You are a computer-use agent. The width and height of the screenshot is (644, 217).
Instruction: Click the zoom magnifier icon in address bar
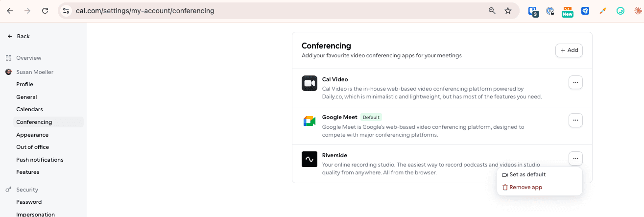point(492,11)
